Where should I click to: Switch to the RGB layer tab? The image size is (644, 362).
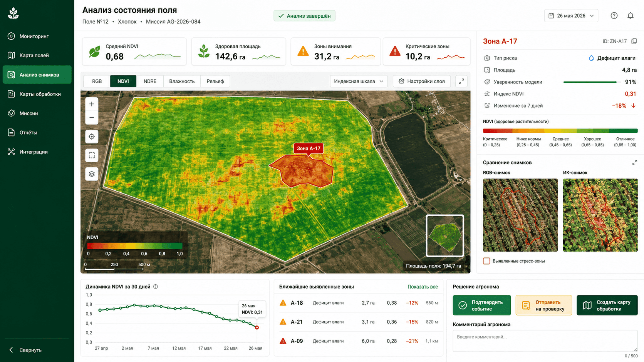point(97,81)
